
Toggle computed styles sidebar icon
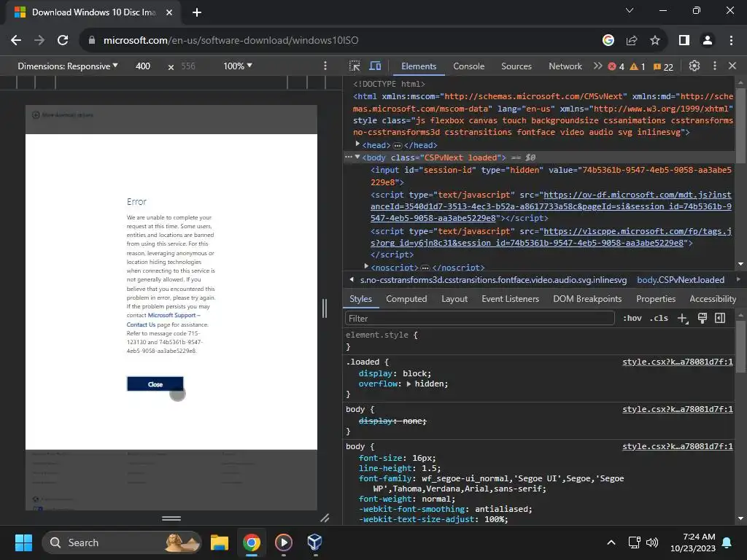[720, 318]
